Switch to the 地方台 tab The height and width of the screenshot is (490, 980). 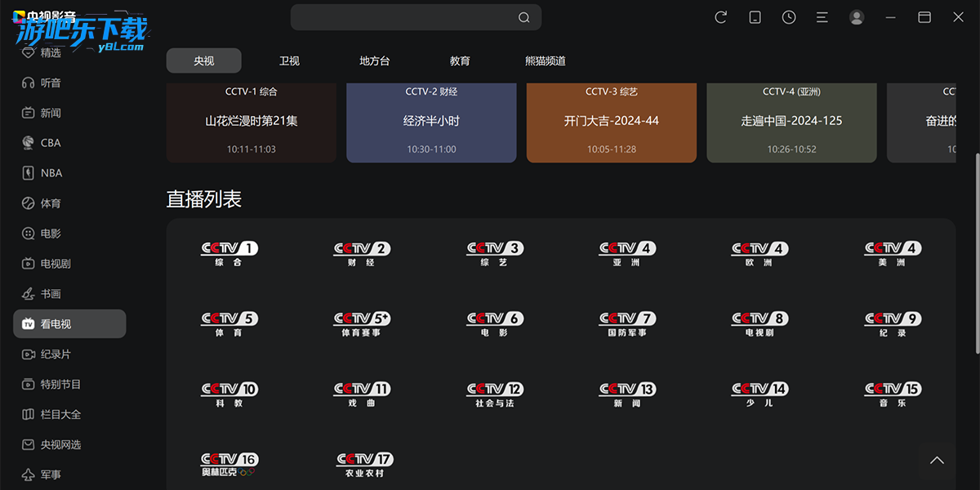tap(375, 60)
